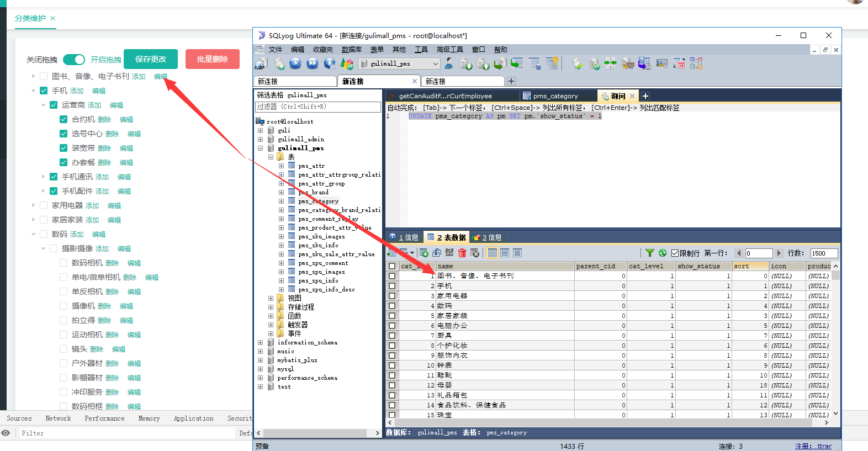Click the schema designer diagram icon
Viewport: 868px width, 451px height.
(696, 63)
